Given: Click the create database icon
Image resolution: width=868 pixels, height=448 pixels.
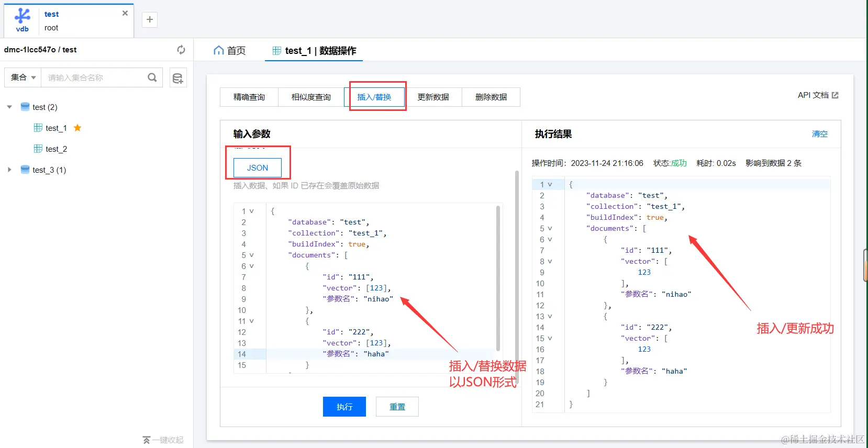Looking at the screenshot, I should click(x=178, y=78).
